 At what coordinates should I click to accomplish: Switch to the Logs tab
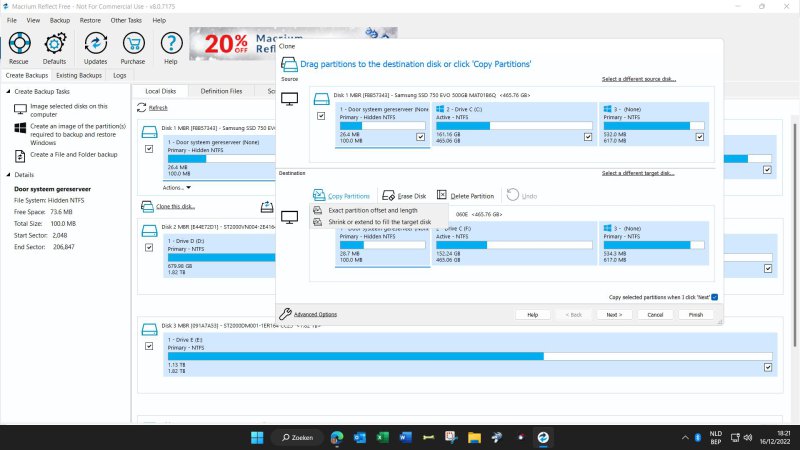tap(119, 76)
